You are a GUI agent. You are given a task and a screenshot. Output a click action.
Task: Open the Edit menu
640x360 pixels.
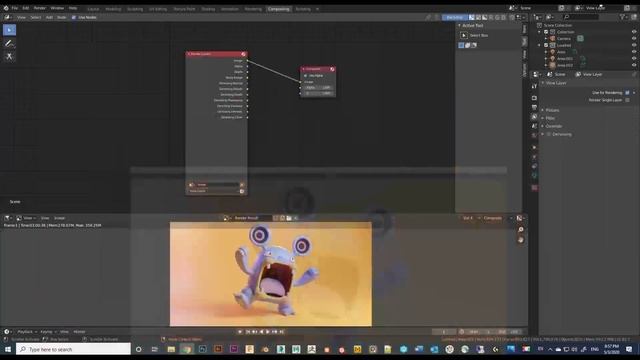pos(26,8)
